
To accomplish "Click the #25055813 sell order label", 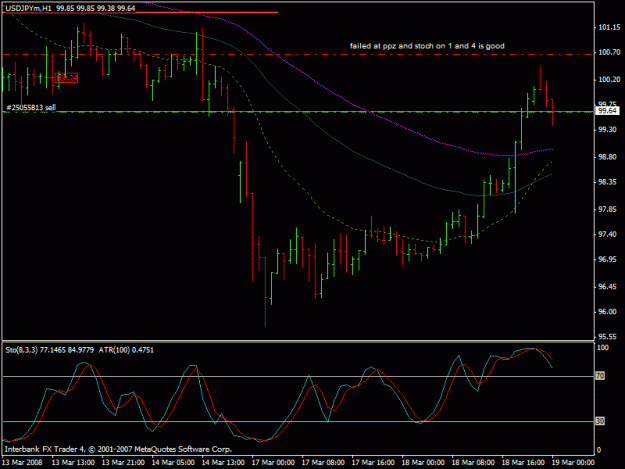I will tap(31, 108).
